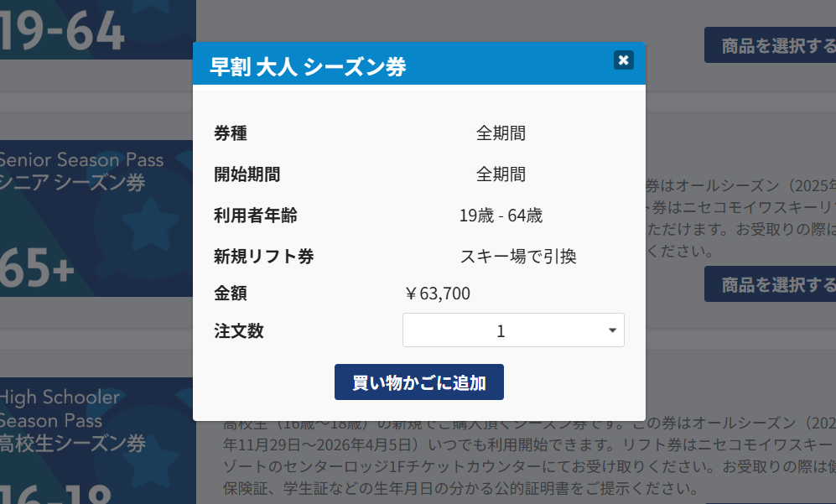Click the 券種 label in the dialog
Image resolution: width=836 pixels, height=504 pixels.
[231, 132]
